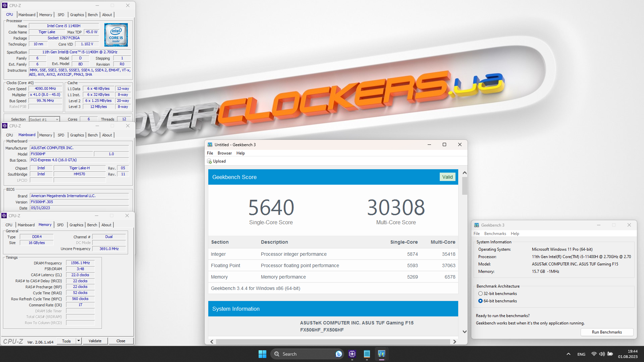Select 32-bit benchmarks option
This screenshot has width=644, height=362.
pos(480,294)
